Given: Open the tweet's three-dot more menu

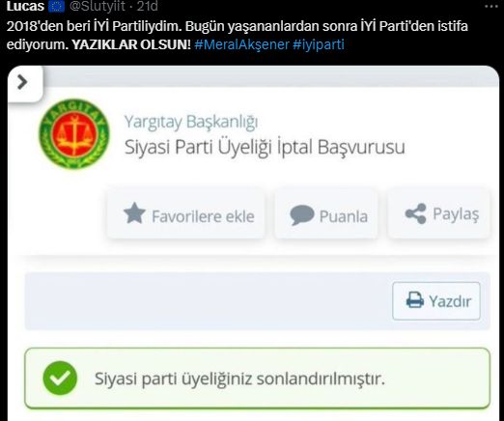Looking at the screenshot, I should coord(491,6).
